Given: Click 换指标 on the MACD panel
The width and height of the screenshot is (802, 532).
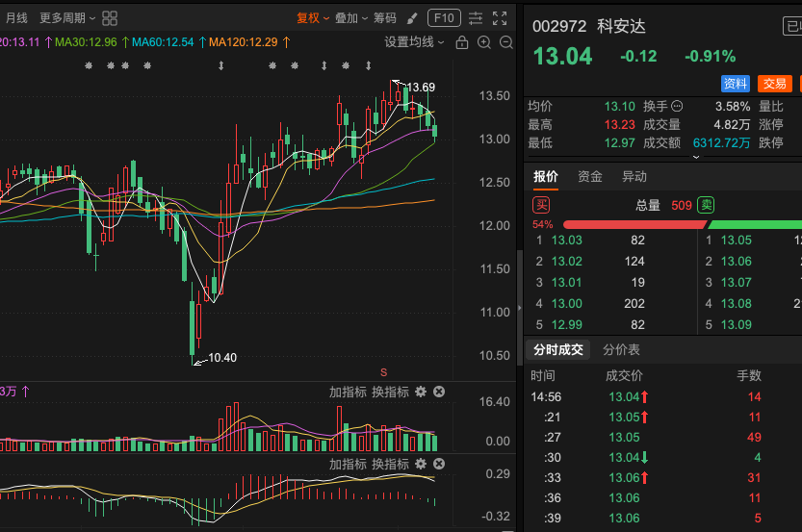Looking at the screenshot, I should 390,464.
